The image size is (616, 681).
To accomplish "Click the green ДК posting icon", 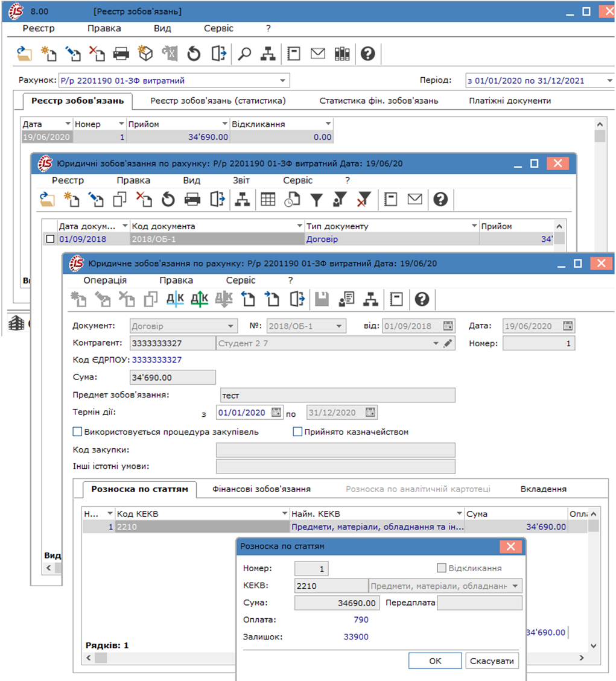I will coord(199,299).
